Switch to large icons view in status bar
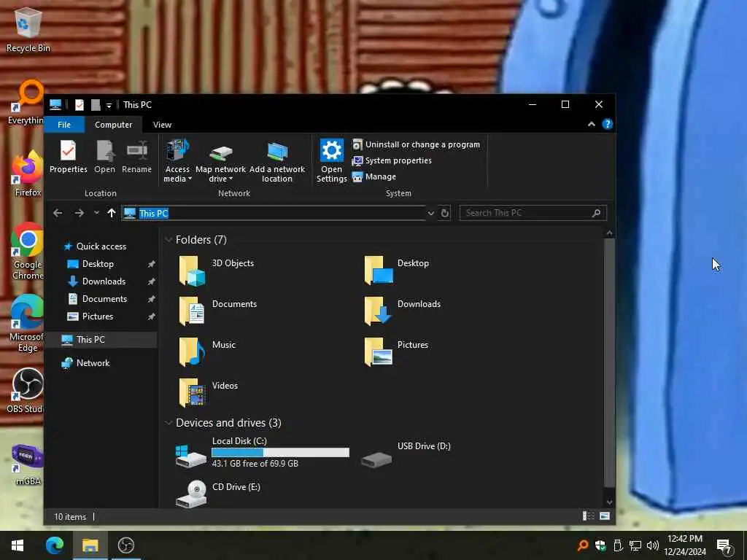Viewport: 747px width, 560px height. coord(605,516)
